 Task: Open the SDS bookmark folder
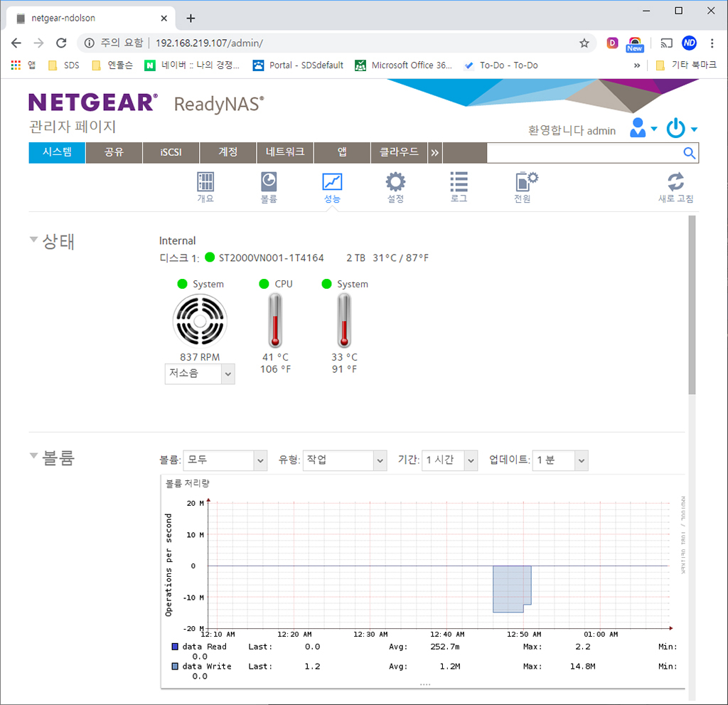click(64, 65)
